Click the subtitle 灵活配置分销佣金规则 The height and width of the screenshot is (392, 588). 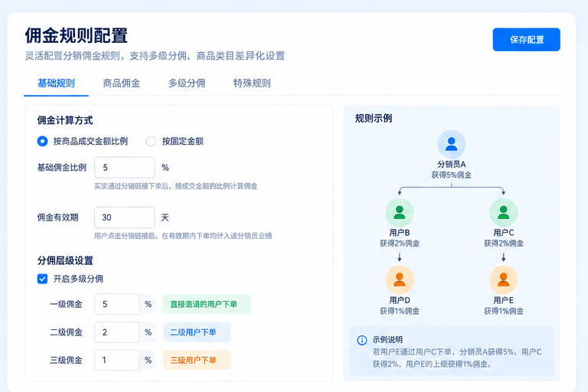coord(155,56)
